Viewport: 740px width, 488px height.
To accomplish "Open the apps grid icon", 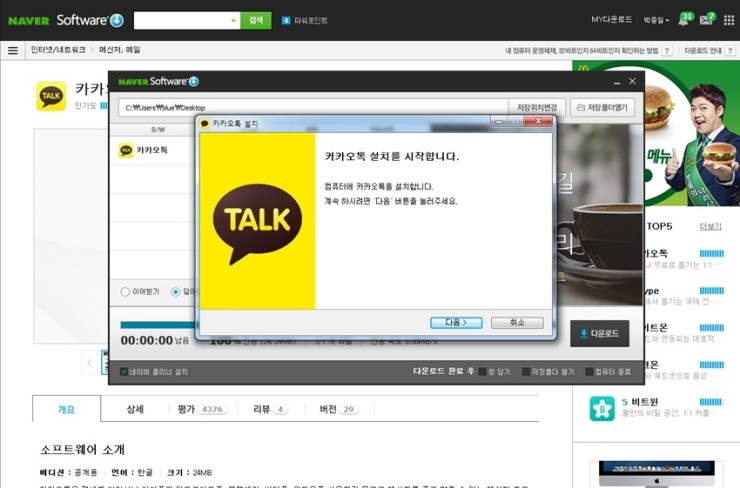I will pos(728,20).
